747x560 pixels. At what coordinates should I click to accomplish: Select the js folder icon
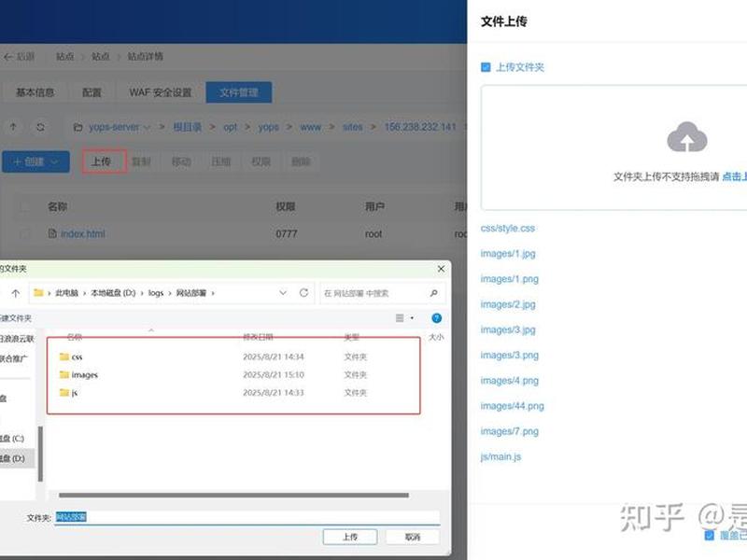coord(64,392)
